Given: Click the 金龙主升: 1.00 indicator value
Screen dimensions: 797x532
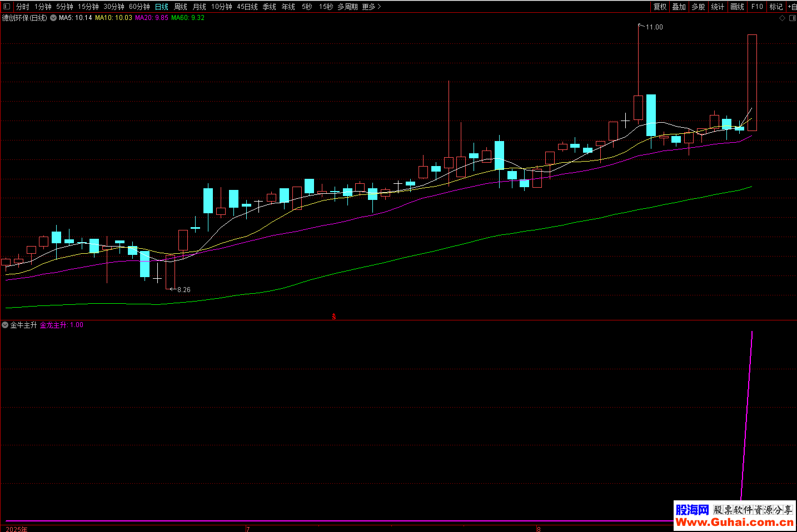Looking at the screenshot, I should [x=62, y=325].
